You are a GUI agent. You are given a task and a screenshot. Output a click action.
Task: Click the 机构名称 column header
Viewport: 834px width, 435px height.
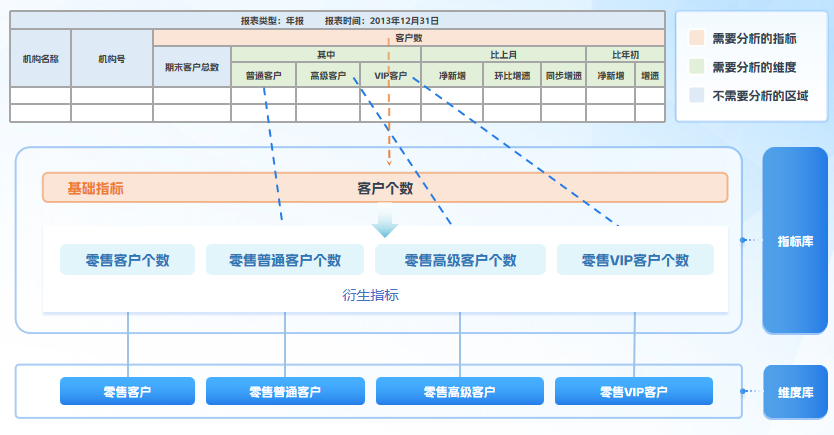(x=40, y=59)
